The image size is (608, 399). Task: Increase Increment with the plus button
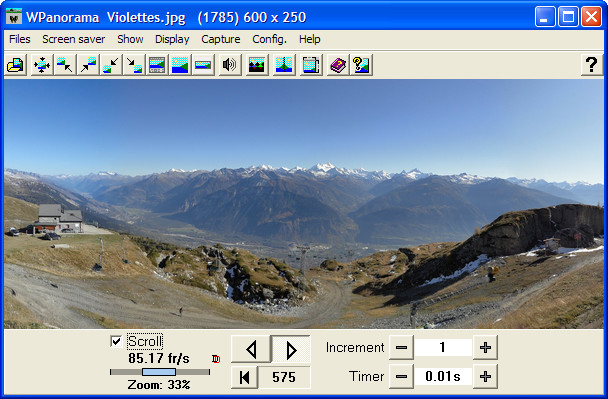point(485,347)
